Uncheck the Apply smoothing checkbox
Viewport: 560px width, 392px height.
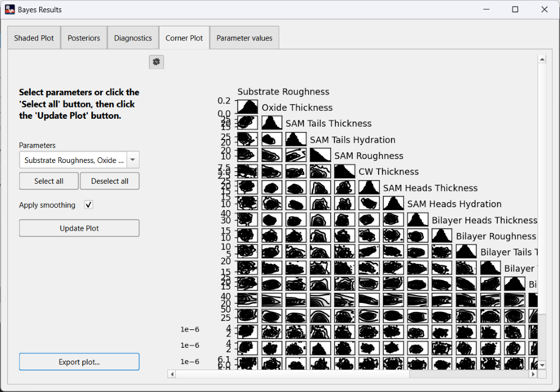click(x=88, y=205)
